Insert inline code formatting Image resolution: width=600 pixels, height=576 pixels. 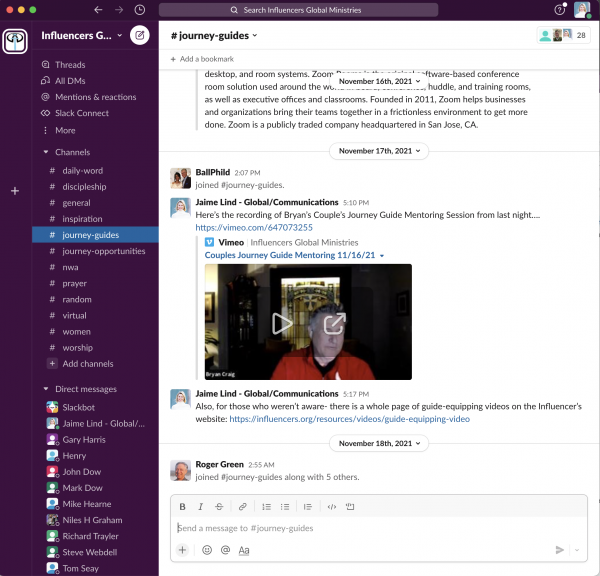pyautogui.click(x=332, y=507)
